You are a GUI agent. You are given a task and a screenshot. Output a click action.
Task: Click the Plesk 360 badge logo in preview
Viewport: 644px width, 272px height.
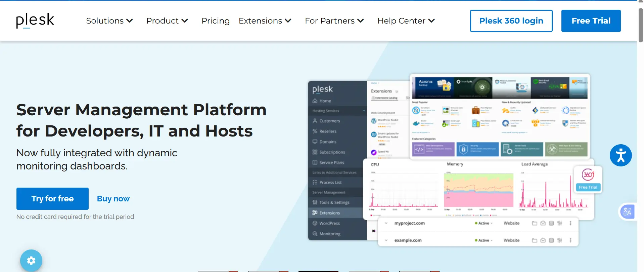(x=588, y=175)
